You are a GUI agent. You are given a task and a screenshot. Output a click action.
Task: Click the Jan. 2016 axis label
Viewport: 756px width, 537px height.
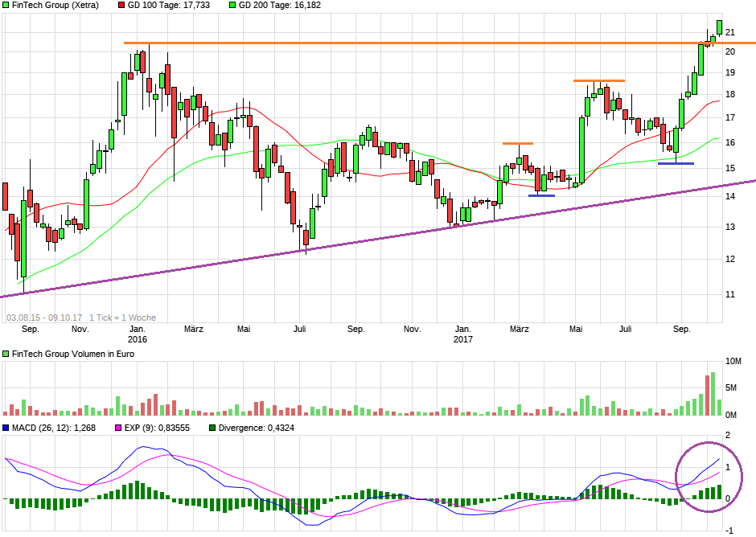click(138, 334)
